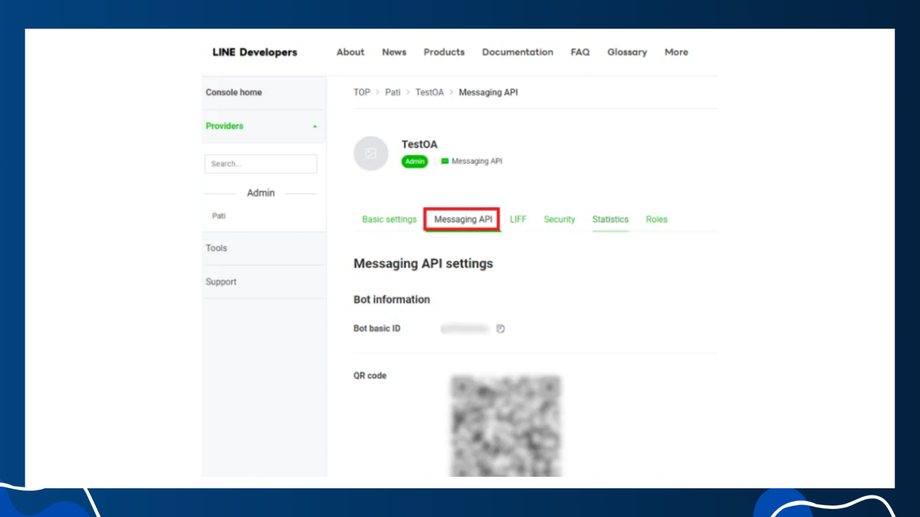Open Documentation from the header
Image resolution: width=920 pixels, height=517 pixels.
(518, 52)
